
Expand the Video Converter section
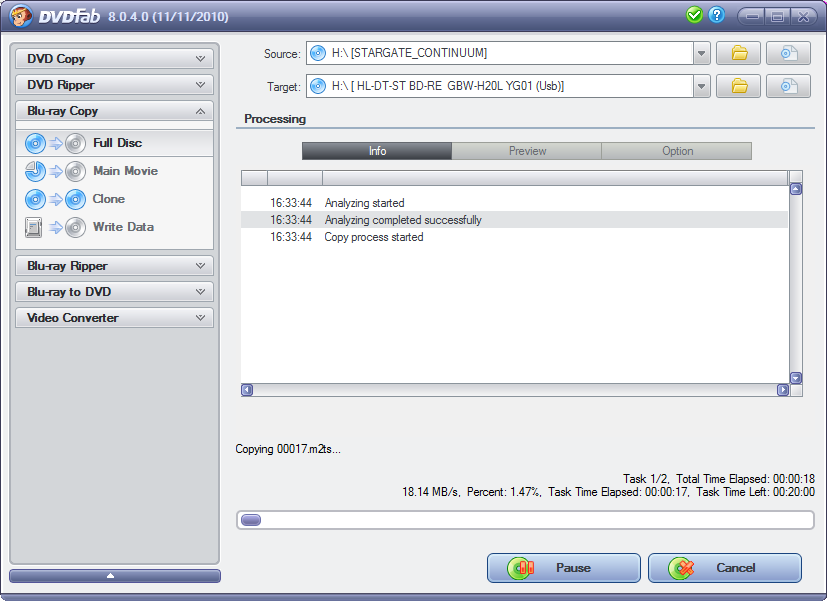[x=114, y=318]
